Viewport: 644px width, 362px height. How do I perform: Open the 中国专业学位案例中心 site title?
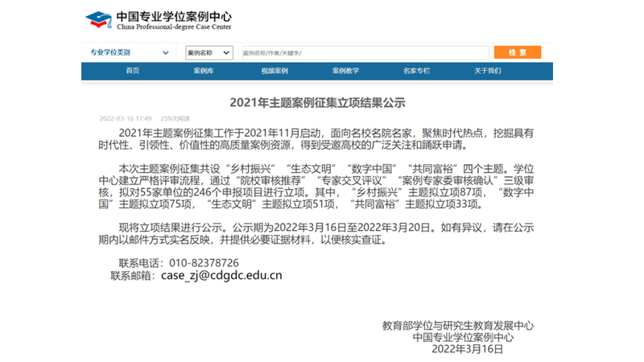[174, 16]
